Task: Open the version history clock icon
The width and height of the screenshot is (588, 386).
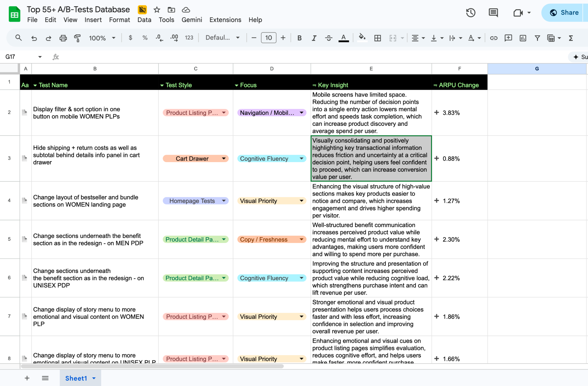Action: click(x=471, y=13)
